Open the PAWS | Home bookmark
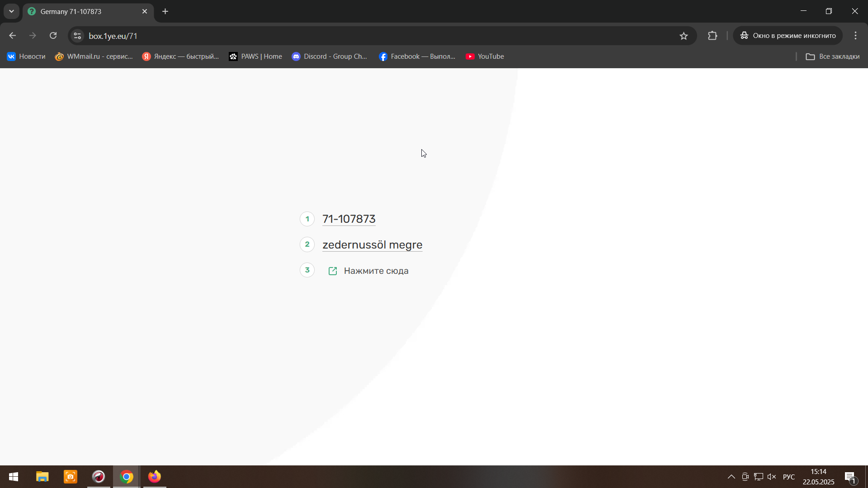The image size is (868, 488). coord(255,56)
